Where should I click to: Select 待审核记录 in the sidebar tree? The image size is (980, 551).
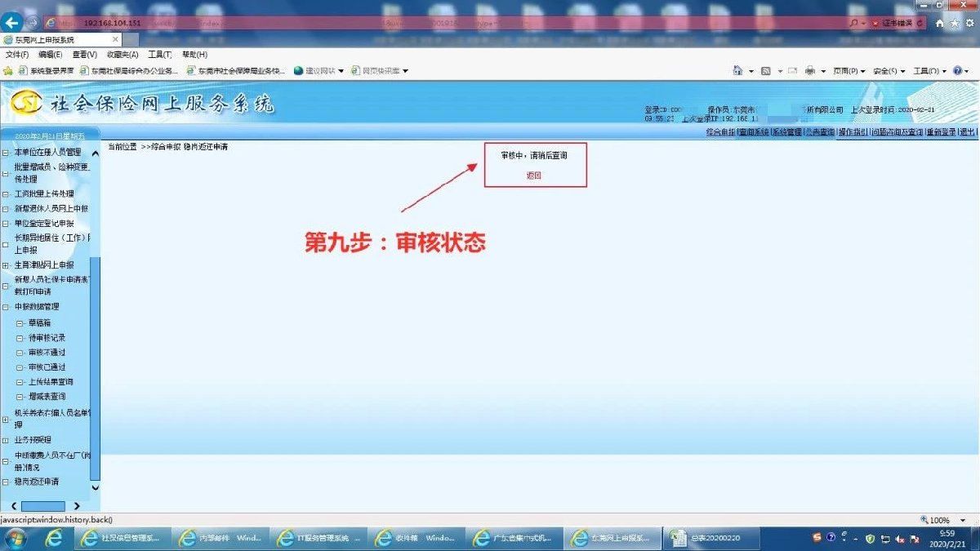[x=47, y=338]
